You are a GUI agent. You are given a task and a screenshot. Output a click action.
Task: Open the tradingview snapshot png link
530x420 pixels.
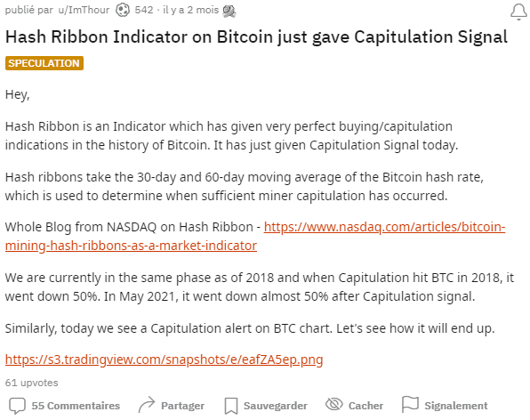(x=164, y=359)
